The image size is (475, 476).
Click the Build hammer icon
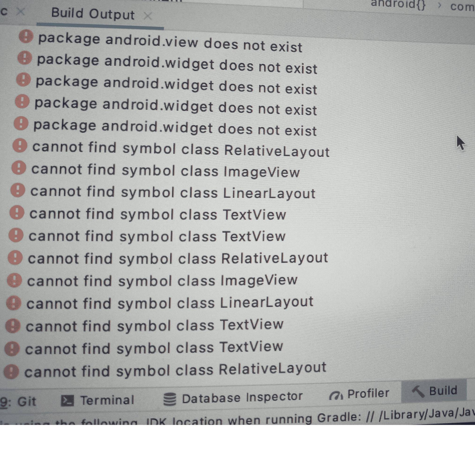click(418, 391)
